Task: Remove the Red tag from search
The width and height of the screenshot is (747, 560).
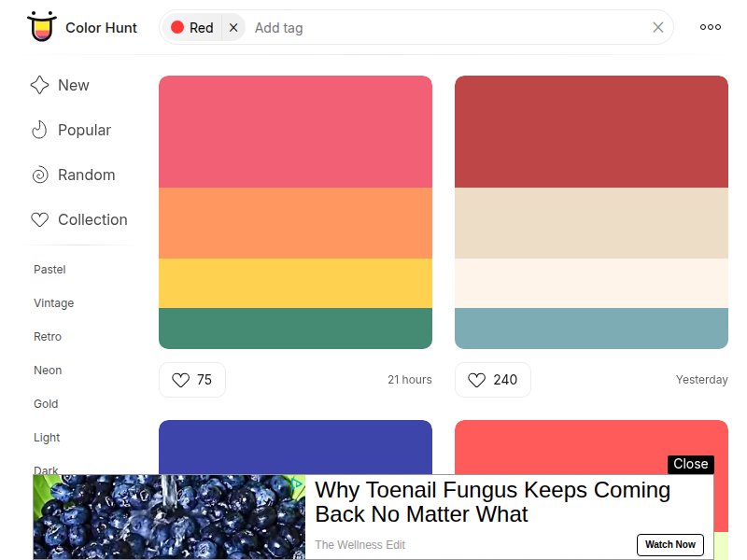Action: 233,27
